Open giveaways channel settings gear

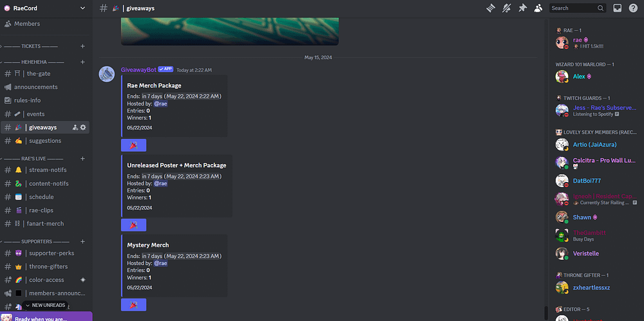click(x=83, y=127)
